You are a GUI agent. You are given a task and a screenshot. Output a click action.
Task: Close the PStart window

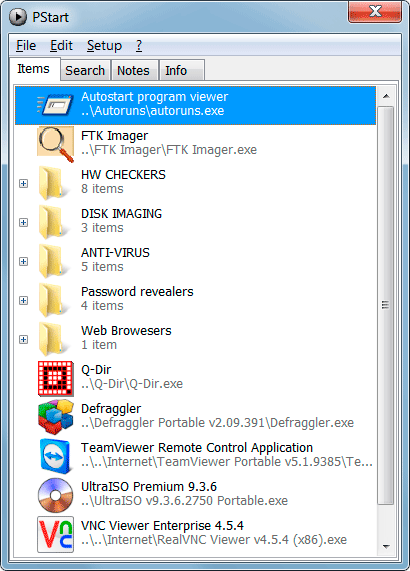pos(375,12)
